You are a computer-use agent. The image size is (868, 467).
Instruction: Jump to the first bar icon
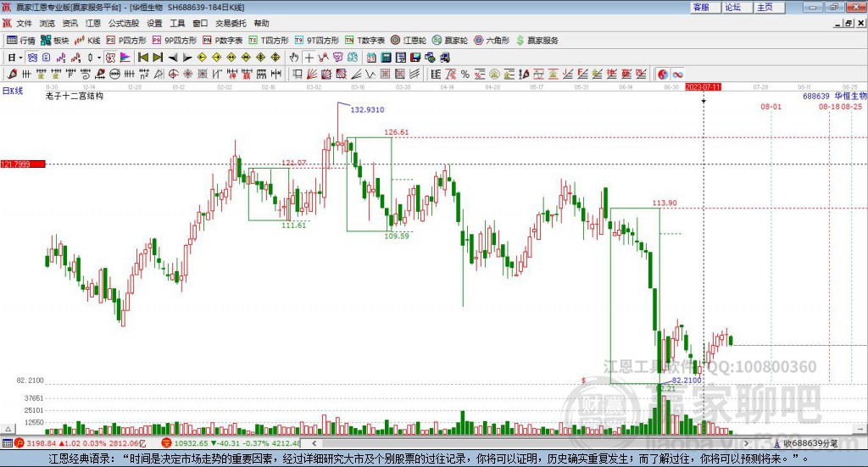coord(142,58)
